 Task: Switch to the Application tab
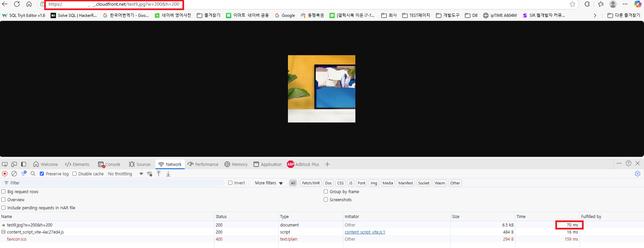click(x=268, y=164)
